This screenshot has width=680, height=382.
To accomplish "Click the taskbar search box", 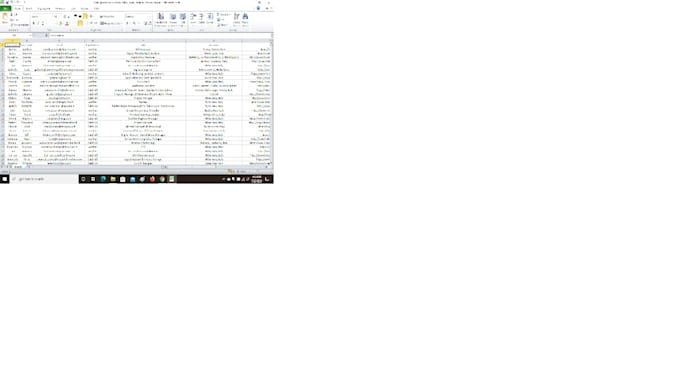I will point(44,179).
